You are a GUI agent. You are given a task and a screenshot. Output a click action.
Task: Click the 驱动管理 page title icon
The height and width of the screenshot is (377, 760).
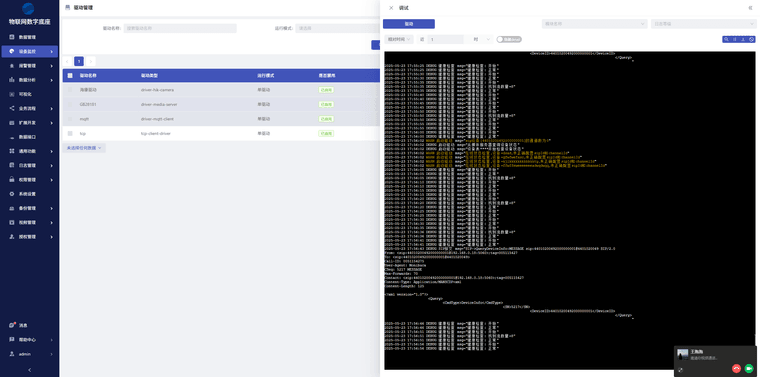[67, 8]
